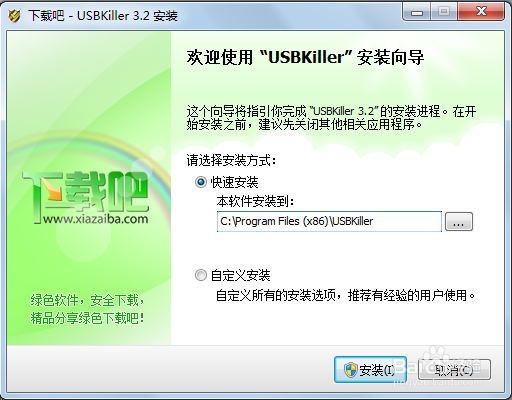Click the grayed-out maximize button
The height and width of the screenshot is (400, 512).
tap(444, 12)
